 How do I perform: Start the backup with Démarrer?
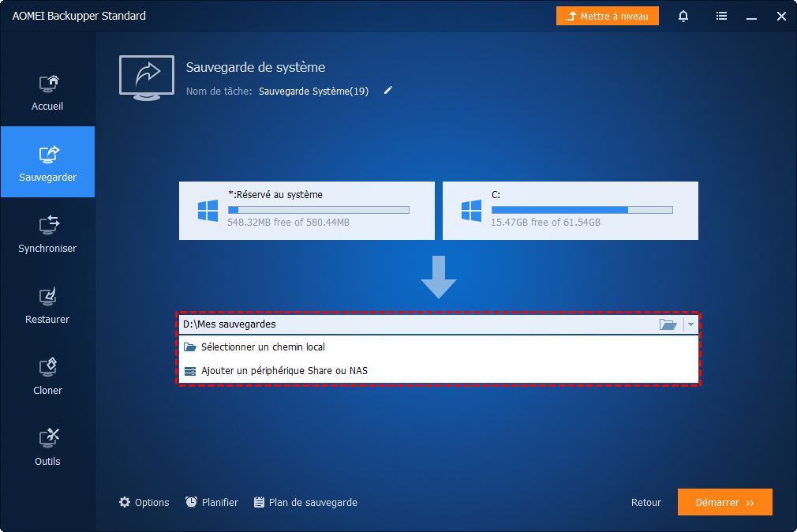(x=725, y=502)
